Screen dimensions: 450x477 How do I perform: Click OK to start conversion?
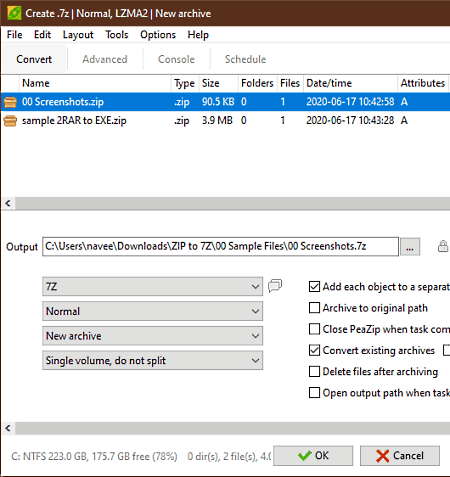tap(313, 456)
